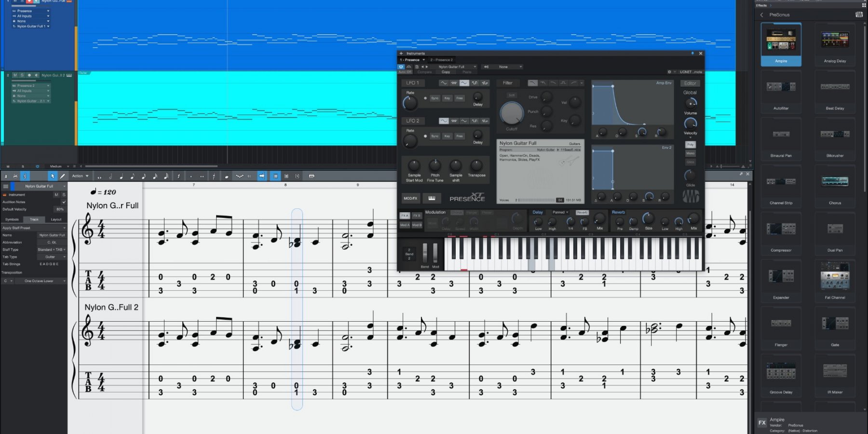This screenshot has height=434, width=868.
Task: Toggle Sync on LFO 1
Action: coord(434,97)
